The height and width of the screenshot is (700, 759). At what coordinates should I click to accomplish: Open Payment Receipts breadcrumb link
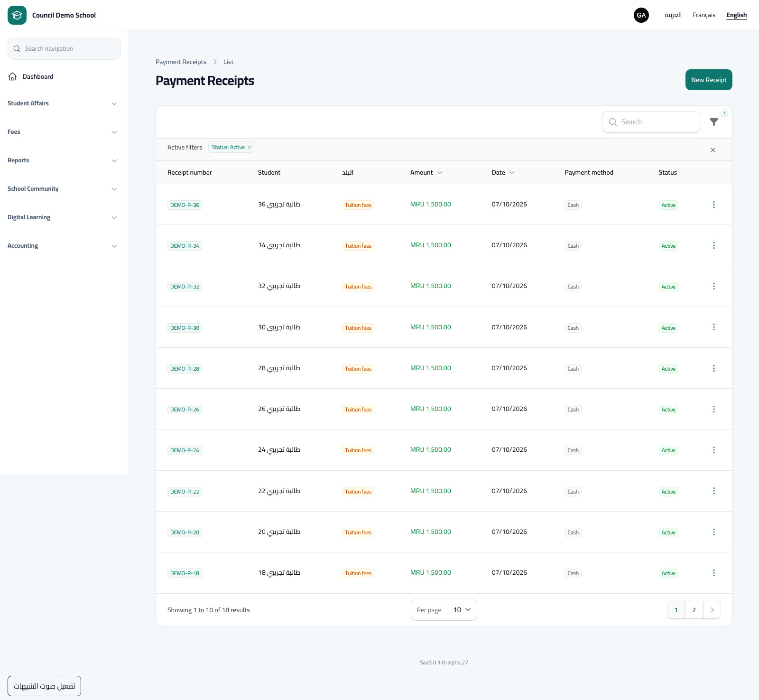[x=181, y=62]
